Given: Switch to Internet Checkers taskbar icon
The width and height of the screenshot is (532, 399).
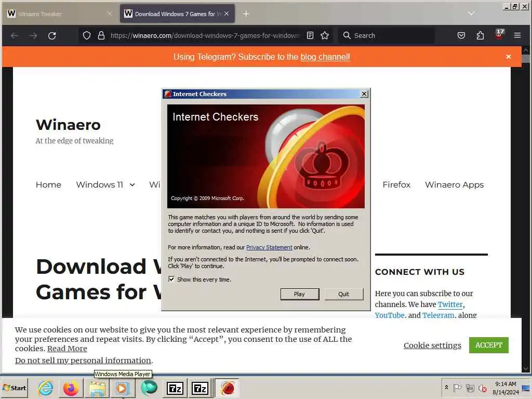Looking at the screenshot, I should tap(227, 388).
